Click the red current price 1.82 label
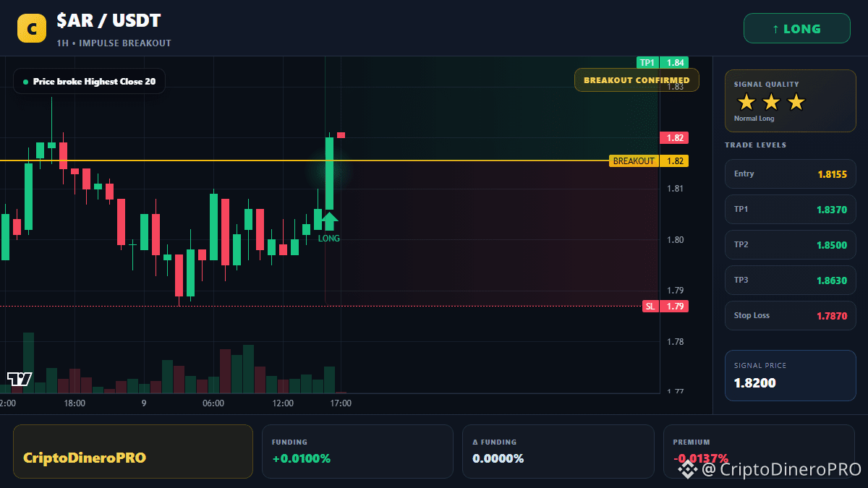This screenshot has height=488, width=868. click(x=673, y=138)
